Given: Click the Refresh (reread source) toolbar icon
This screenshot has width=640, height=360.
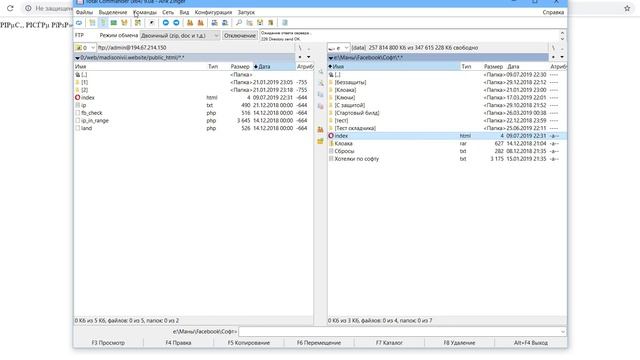Looking at the screenshot, I should pos(79,23).
